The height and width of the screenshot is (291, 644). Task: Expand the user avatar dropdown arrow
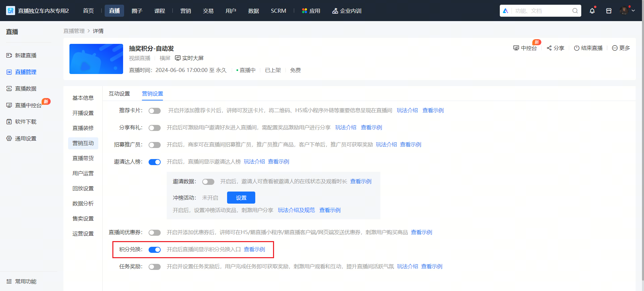click(x=633, y=11)
